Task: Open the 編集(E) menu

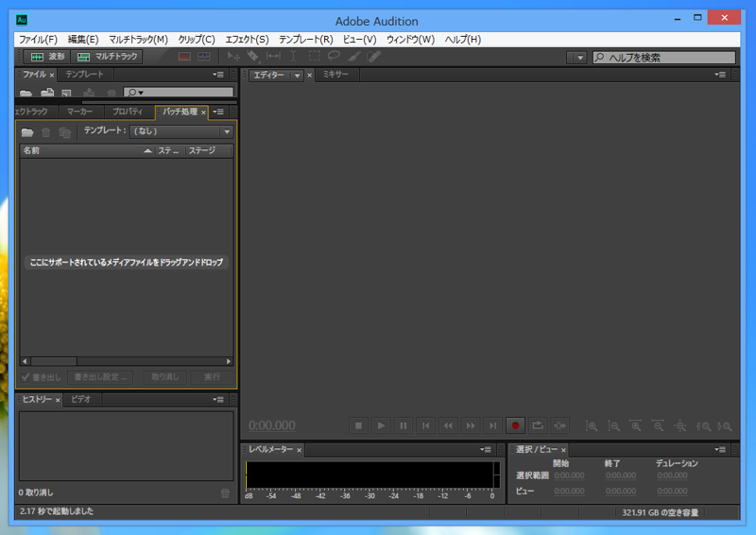Action: [x=83, y=40]
